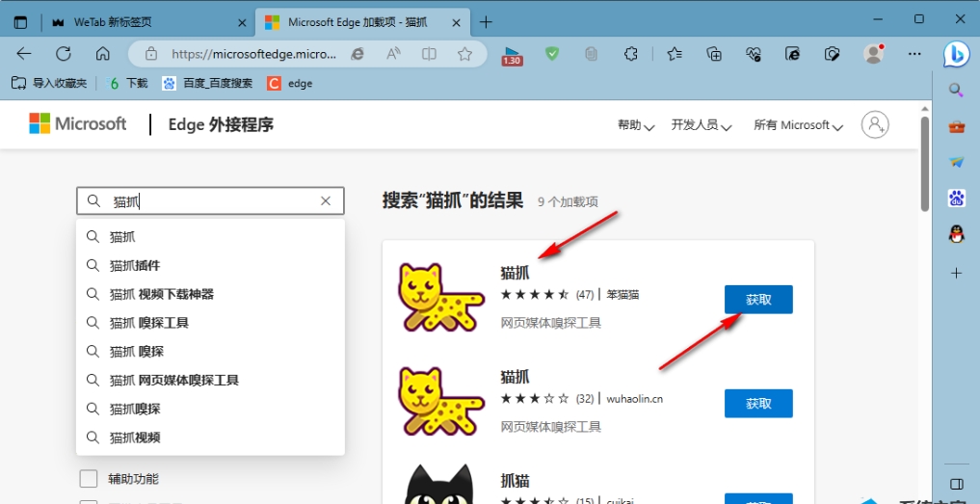Select the 猫抓 视频下载神器 suggestion
Screen dimensions: 980x504
point(162,294)
